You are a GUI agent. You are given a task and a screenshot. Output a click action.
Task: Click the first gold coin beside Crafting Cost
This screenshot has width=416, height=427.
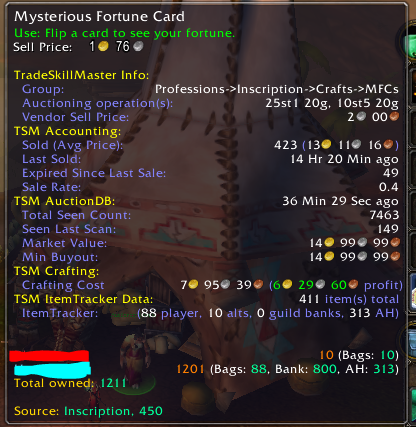(x=193, y=284)
